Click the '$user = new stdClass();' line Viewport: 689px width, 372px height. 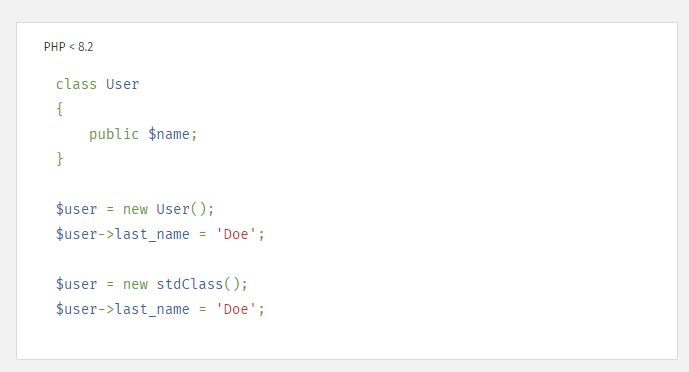(152, 284)
